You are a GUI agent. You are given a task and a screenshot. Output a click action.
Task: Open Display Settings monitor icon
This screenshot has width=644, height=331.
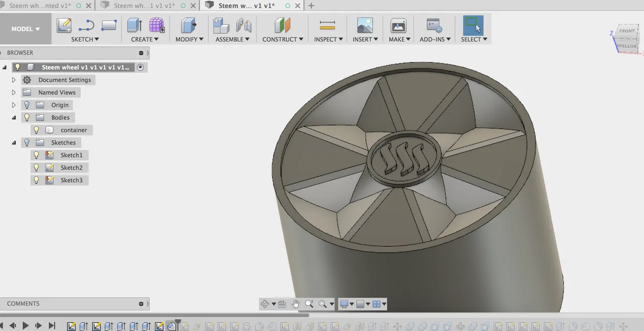[x=344, y=304]
